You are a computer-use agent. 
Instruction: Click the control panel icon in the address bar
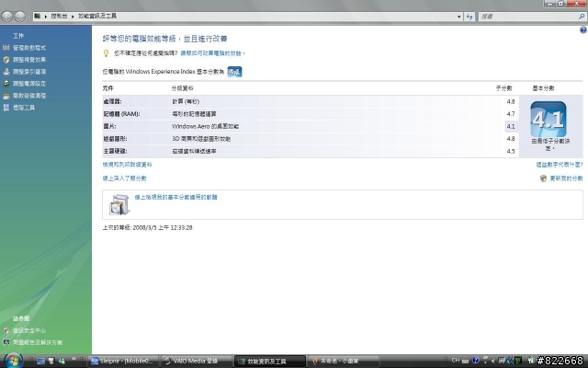(37, 17)
